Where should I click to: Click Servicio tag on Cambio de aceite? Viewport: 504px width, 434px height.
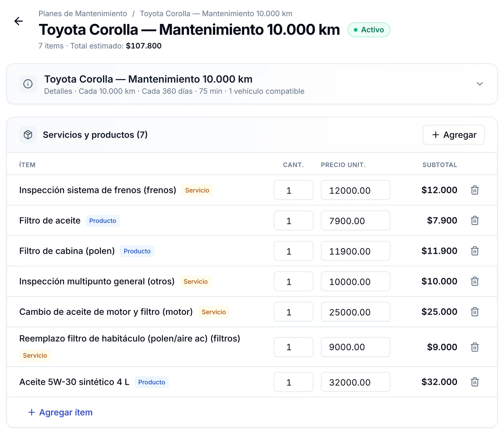click(214, 312)
